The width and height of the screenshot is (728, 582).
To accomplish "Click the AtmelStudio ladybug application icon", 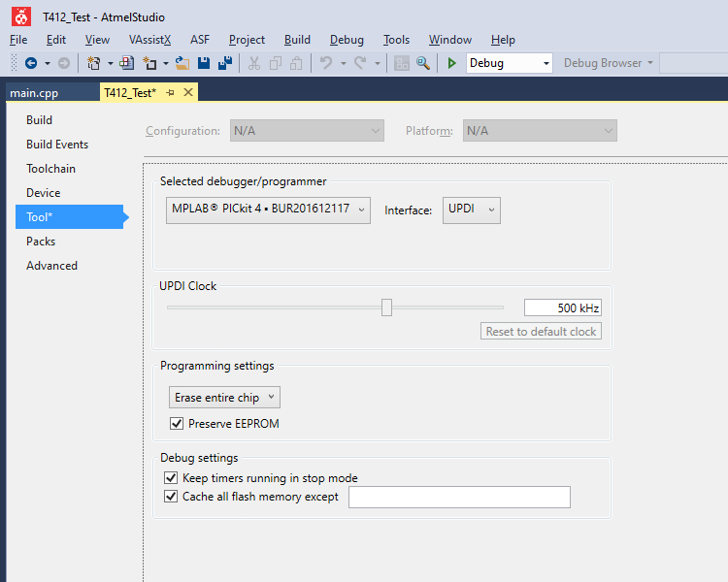I will [21, 17].
